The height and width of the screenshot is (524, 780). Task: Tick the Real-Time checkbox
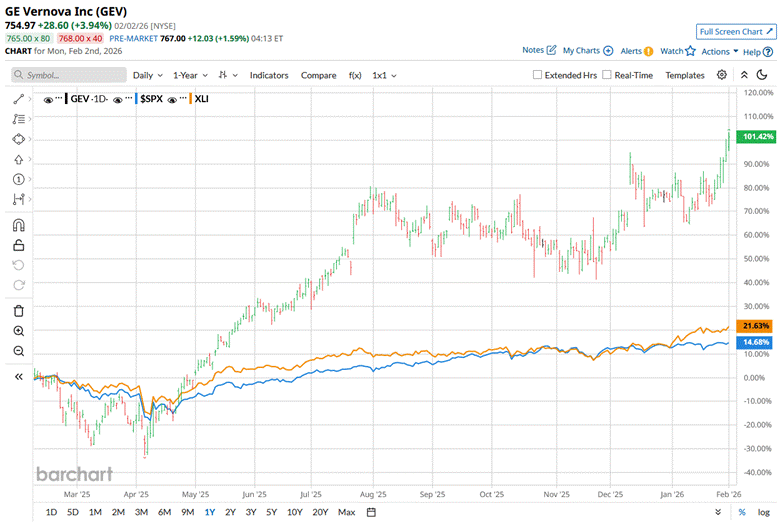pos(607,75)
